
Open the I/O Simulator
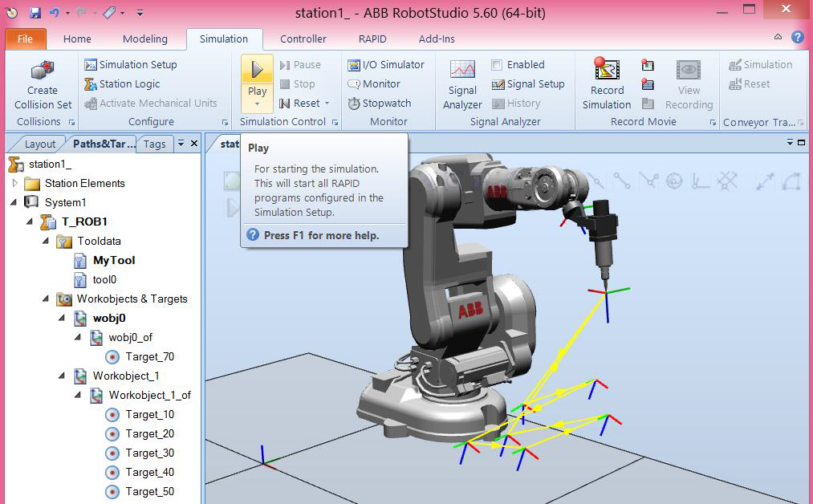(x=386, y=64)
